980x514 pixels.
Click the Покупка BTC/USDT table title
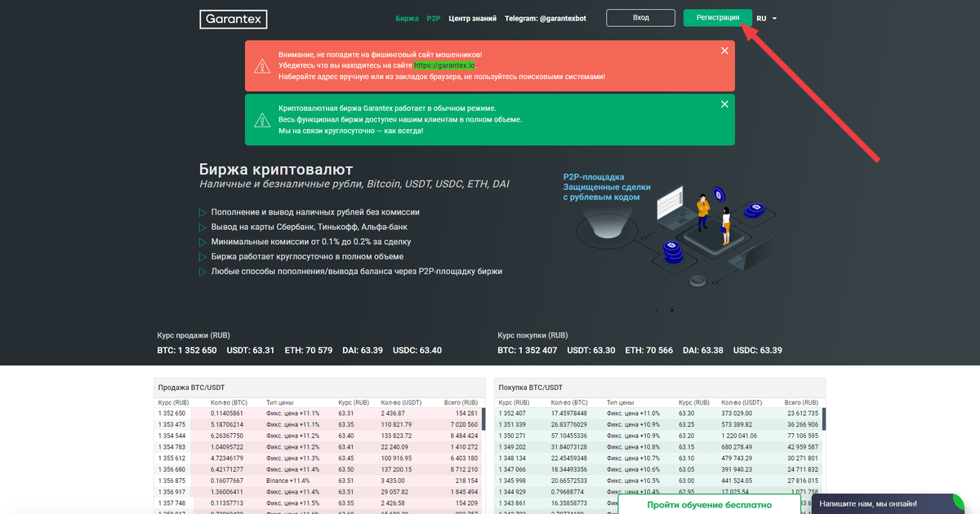[531, 387]
